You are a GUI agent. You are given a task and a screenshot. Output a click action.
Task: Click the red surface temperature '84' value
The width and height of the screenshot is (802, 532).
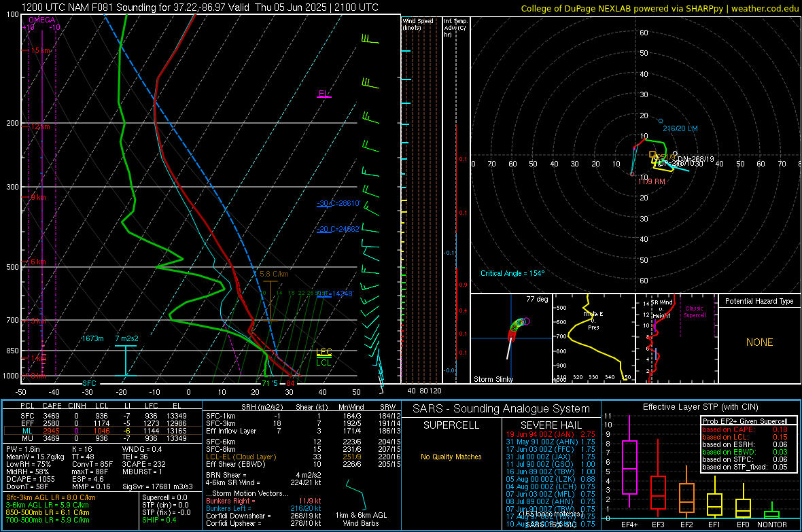tap(290, 383)
